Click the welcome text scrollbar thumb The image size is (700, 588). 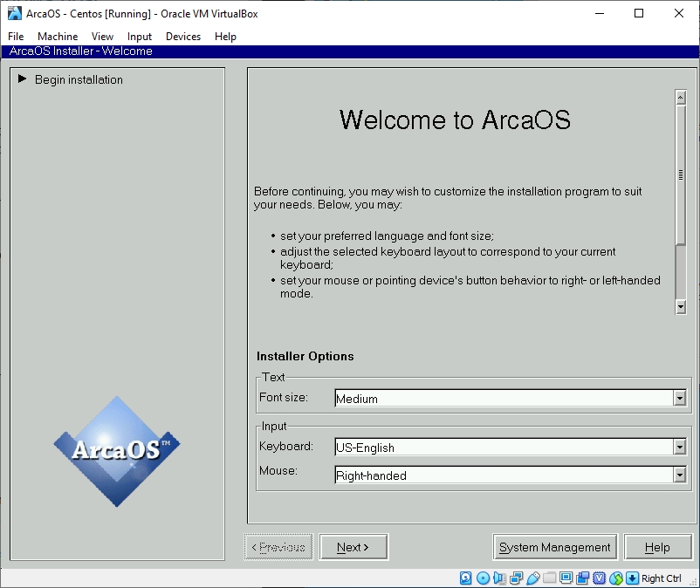(x=681, y=174)
